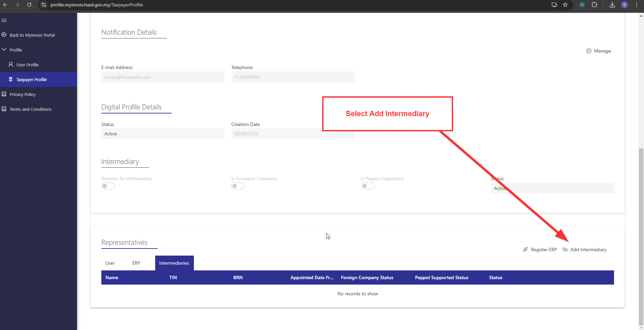
Task: Toggle Is Foreigner Company switch
Action: click(x=238, y=186)
